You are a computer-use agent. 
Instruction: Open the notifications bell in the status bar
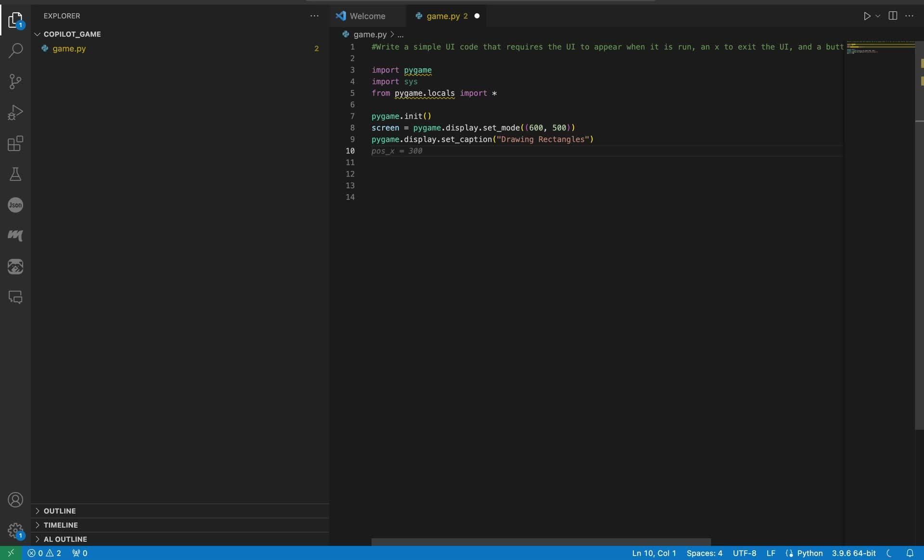tap(910, 553)
